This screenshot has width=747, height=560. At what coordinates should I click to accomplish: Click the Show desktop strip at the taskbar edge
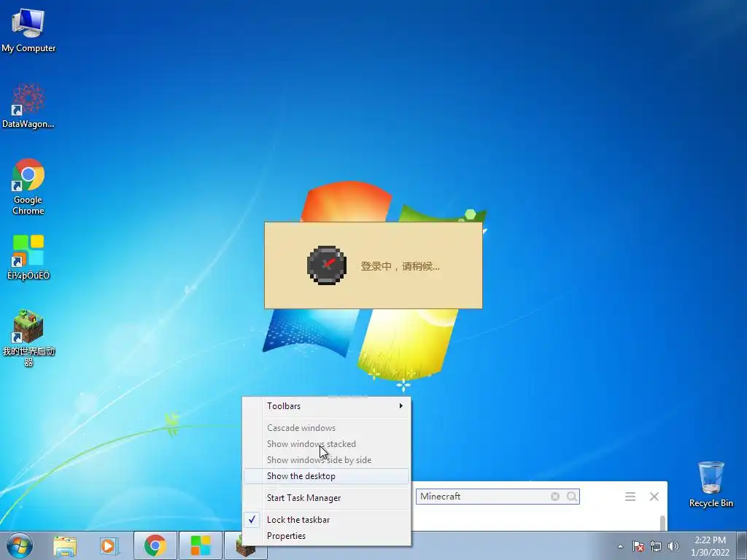coord(743,545)
